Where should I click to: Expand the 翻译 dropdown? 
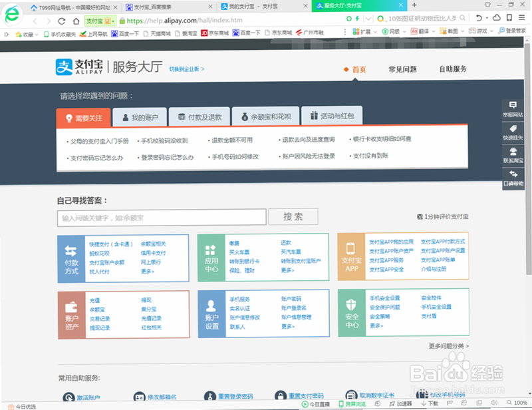pyautogui.click(x=434, y=31)
